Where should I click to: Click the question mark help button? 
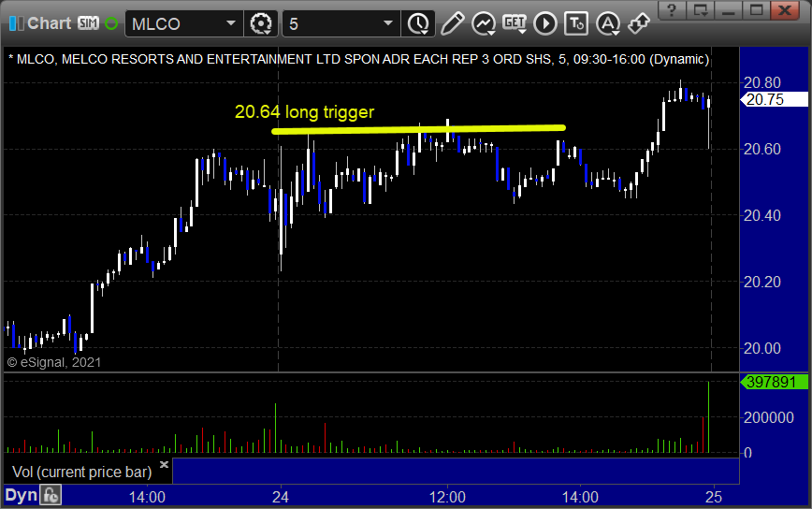(x=672, y=10)
